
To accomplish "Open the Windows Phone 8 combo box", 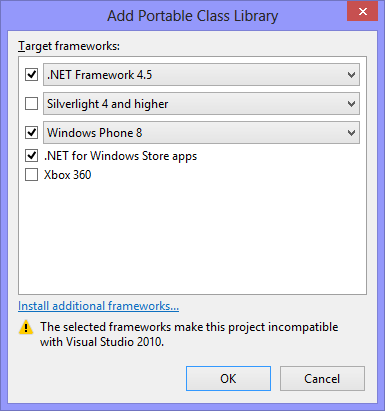I will click(x=201, y=133).
